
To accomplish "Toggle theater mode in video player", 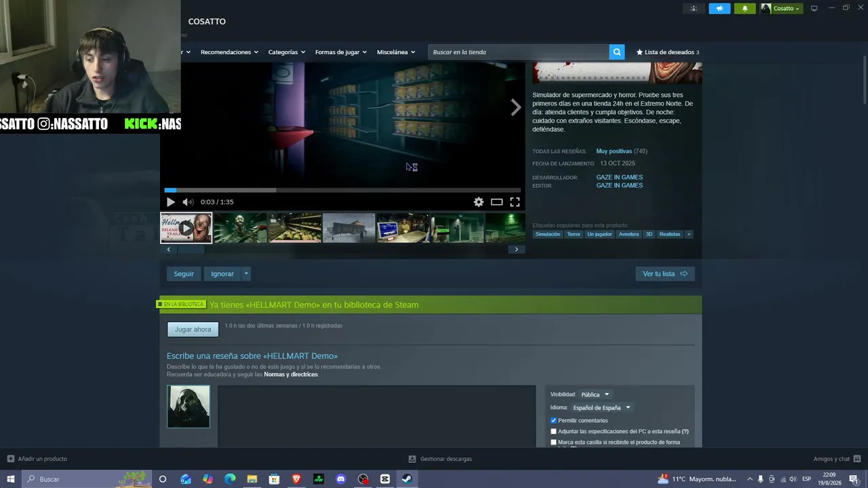I will [497, 202].
